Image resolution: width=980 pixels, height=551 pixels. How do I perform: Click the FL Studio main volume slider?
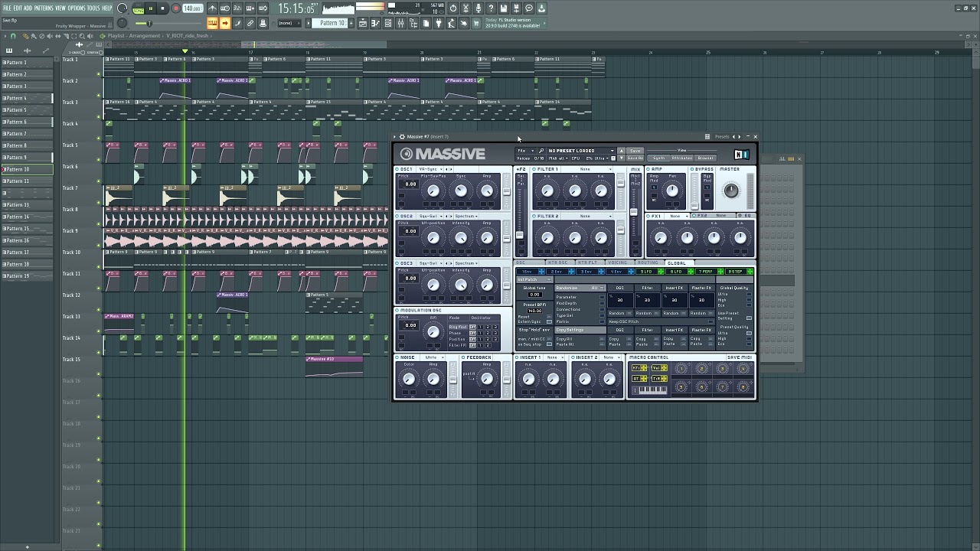(x=167, y=22)
